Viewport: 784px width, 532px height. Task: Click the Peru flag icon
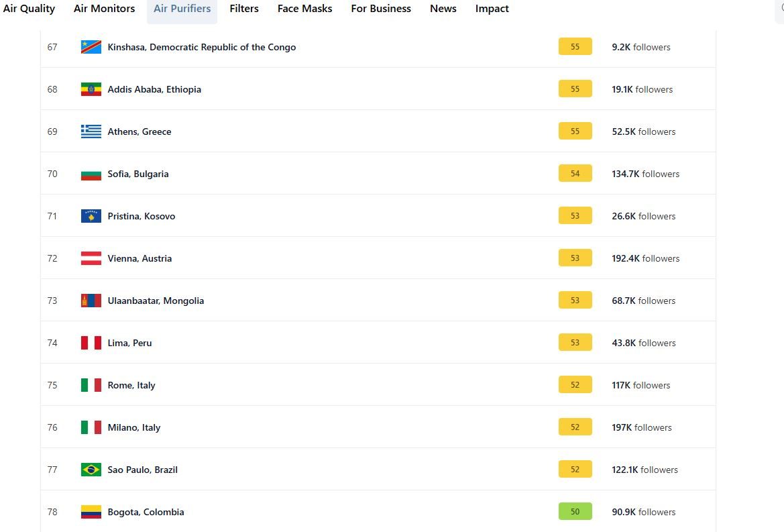(91, 343)
